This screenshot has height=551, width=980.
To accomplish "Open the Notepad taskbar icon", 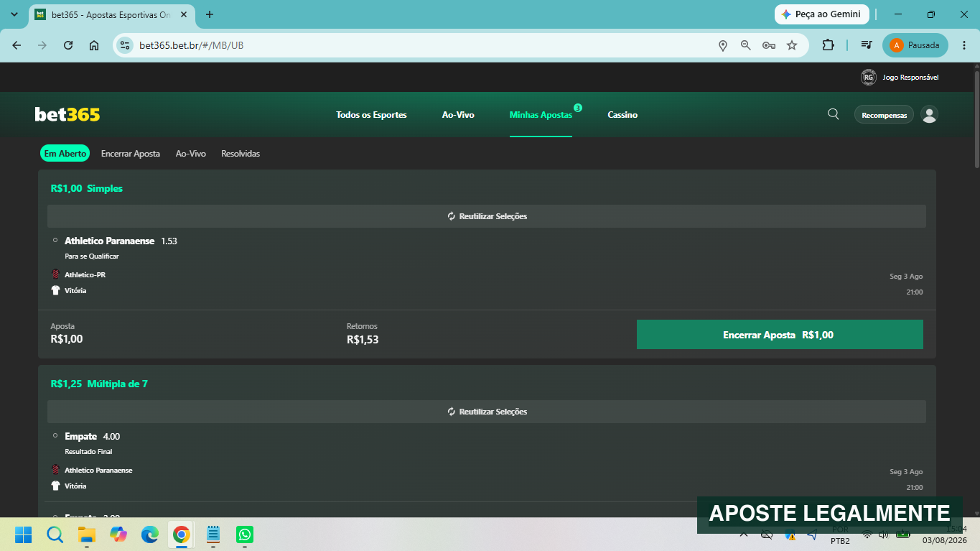I will click(213, 534).
